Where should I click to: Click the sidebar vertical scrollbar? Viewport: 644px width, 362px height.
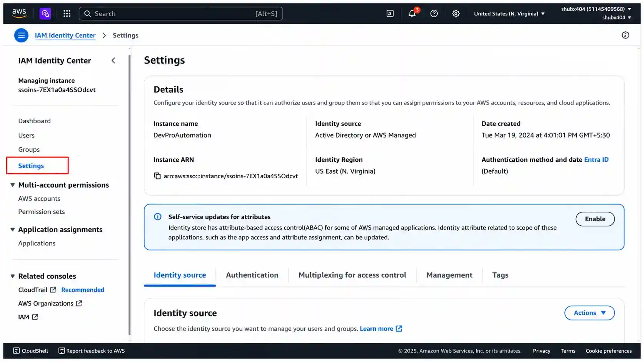[x=130, y=194]
